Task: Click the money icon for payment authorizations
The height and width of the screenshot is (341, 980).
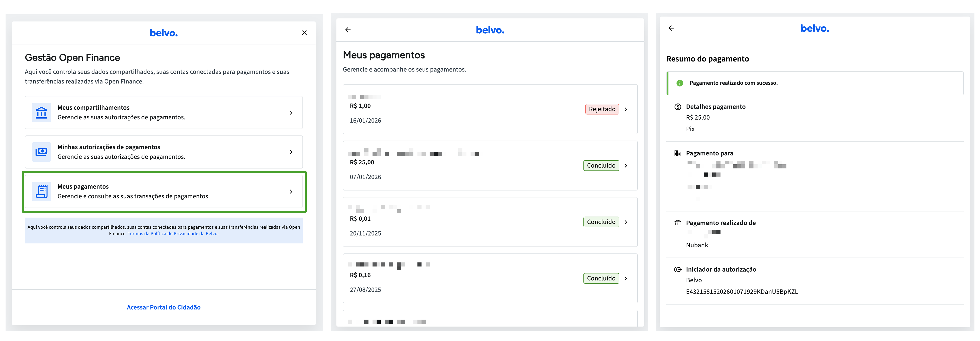Action: coord(41,152)
